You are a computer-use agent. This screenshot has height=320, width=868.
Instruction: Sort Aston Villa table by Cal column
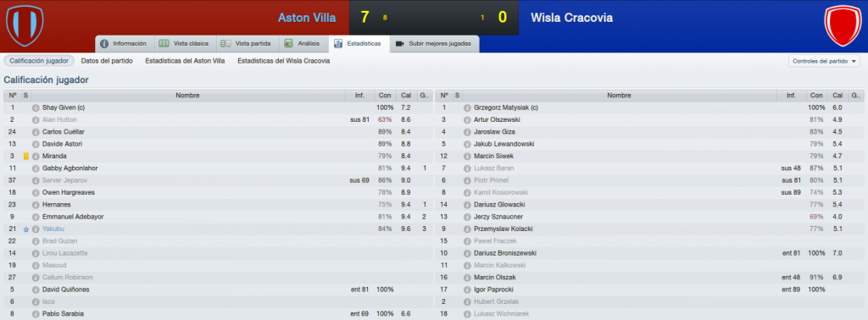coord(406,96)
